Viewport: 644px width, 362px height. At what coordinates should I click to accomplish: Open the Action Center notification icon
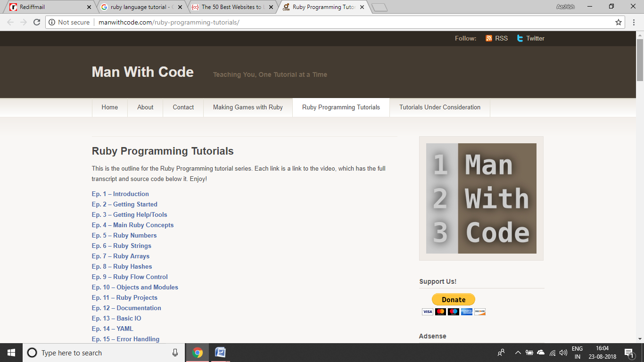point(629,353)
